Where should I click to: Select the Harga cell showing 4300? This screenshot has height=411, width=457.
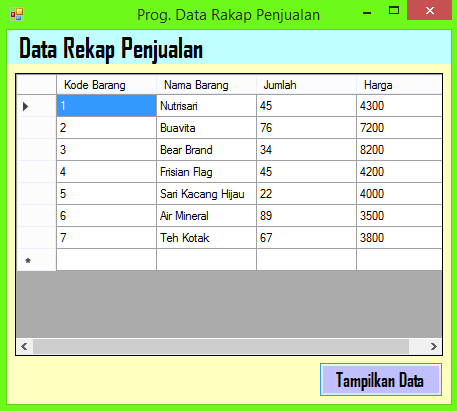tap(399, 106)
